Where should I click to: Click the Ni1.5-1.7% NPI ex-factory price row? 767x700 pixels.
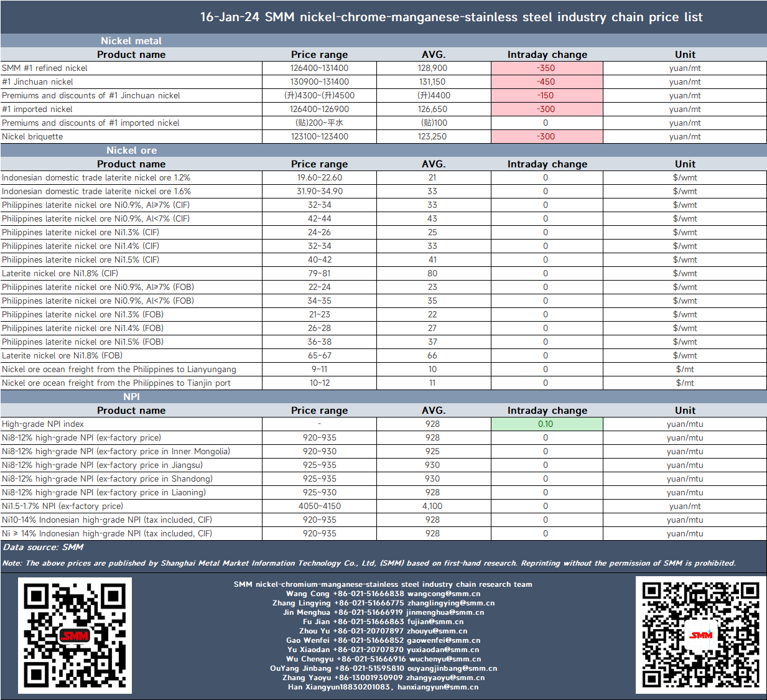pyautogui.click(x=62, y=506)
